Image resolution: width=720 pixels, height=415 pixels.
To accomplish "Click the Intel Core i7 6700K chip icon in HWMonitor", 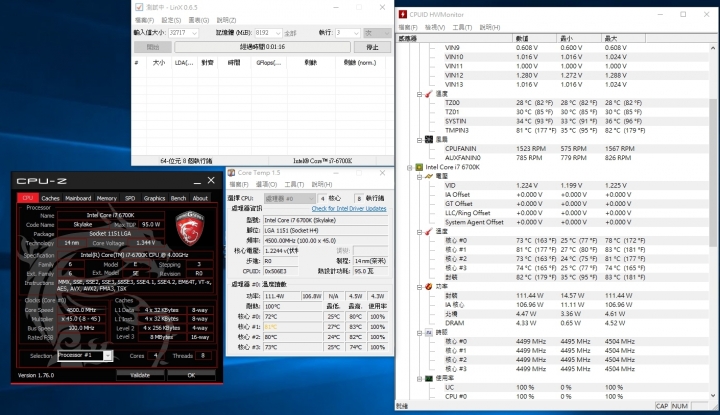I will click(x=419, y=167).
